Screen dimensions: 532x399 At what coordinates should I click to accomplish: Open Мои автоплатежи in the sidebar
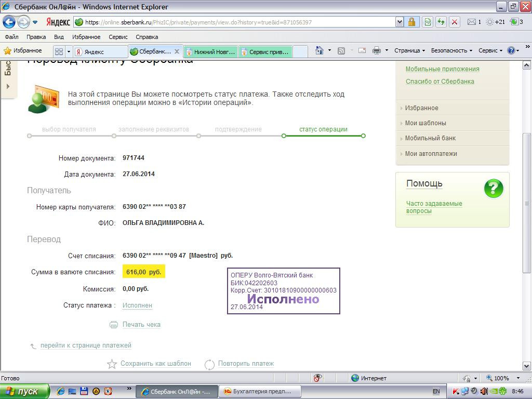[431, 154]
